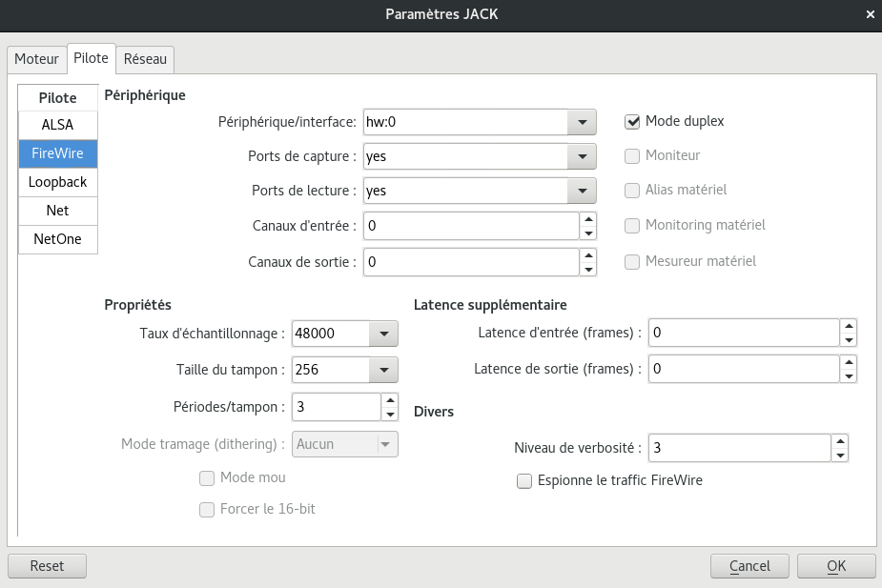882x588 pixels.
Task: Open the Périphérique/interface dropdown
Action: (x=581, y=122)
